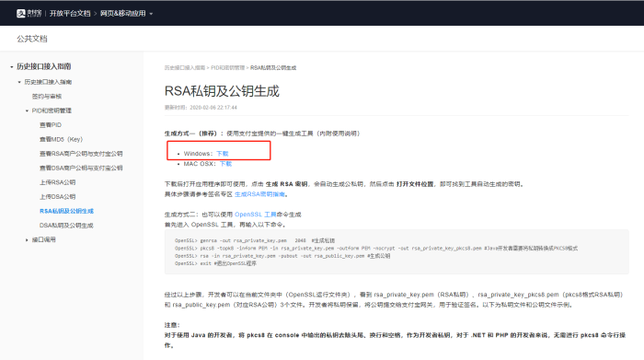The image size is (644, 360).
Task: Click the RSA私钥及公钥生成 breadcrumb
Action: 273,68
